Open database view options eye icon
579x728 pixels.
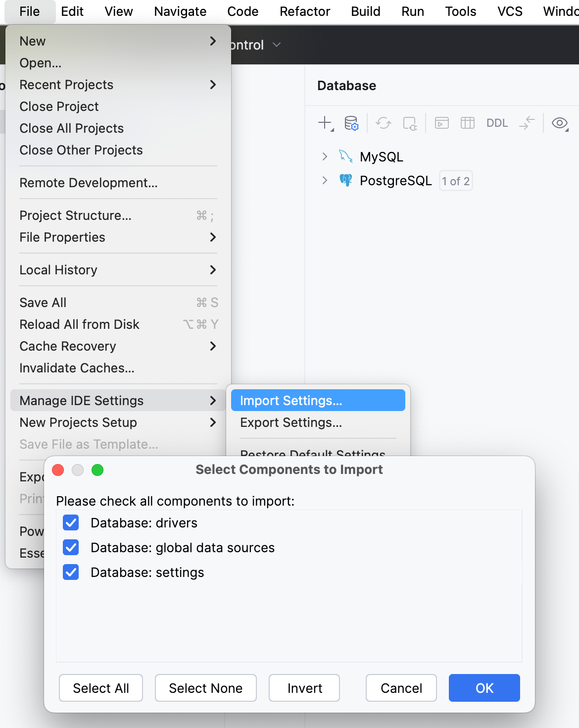(560, 124)
